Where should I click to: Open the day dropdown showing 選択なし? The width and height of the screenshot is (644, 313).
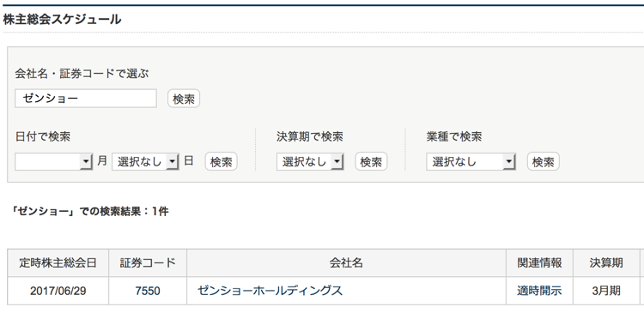pyautogui.click(x=145, y=161)
